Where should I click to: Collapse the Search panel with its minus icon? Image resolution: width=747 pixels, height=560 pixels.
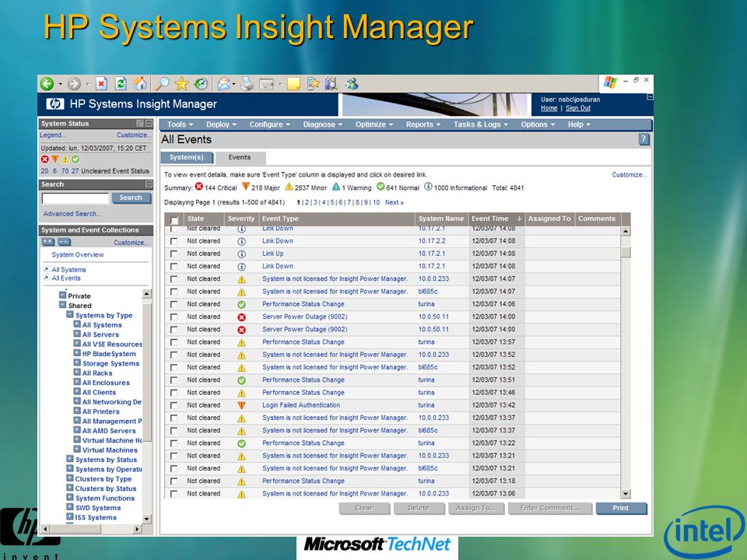click(149, 184)
